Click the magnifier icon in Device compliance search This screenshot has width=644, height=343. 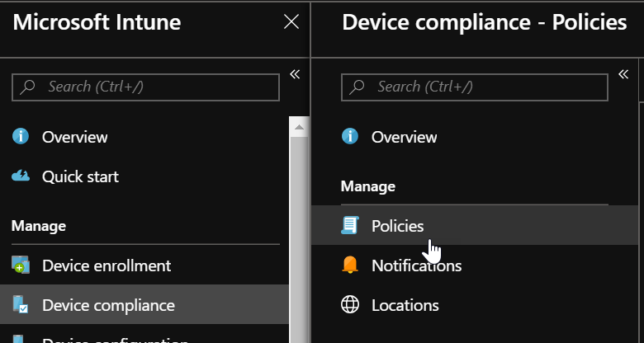pos(358,87)
